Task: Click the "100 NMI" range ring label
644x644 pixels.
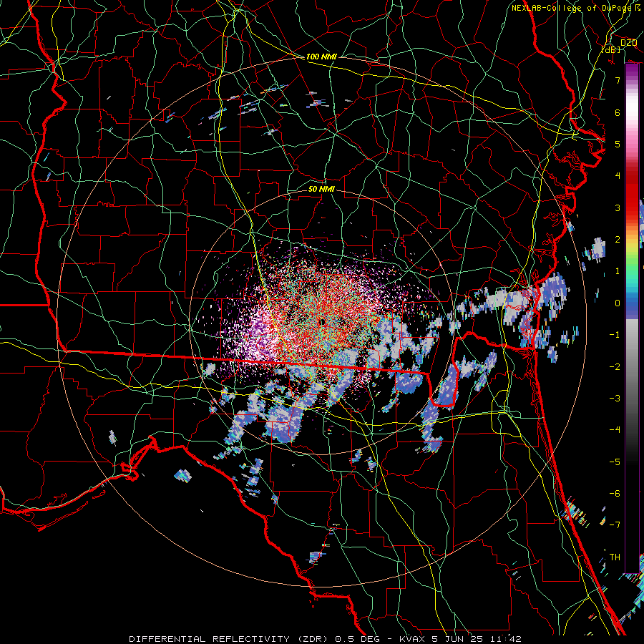Action: pyautogui.click(x=321, y=57)
